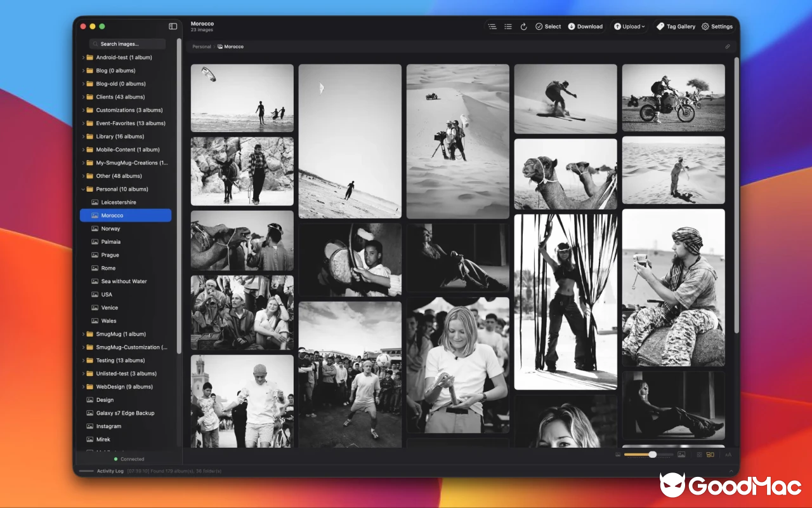Collapse the Personal folder

coord(82,189)
